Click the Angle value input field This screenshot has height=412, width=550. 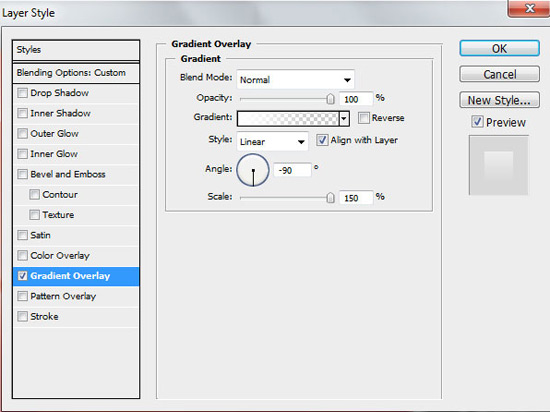point(292,170)
